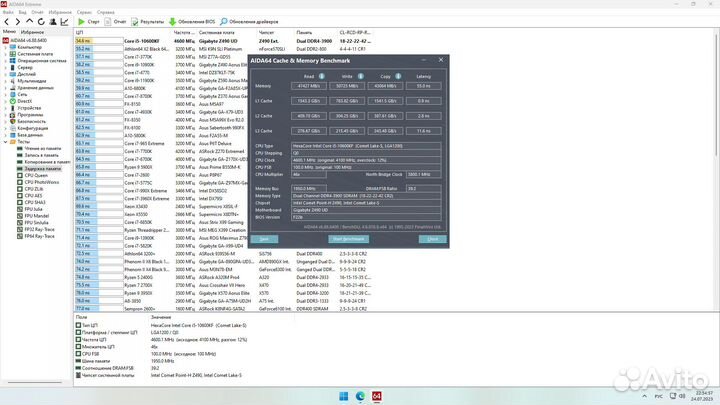Screen dimensions: 720x405
Task: Select the Безопасность tree item
Action: coord(32,121)
